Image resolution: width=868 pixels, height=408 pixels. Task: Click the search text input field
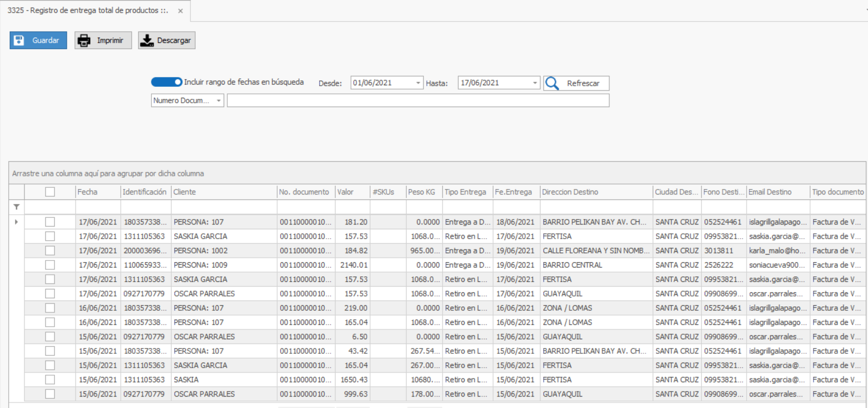tap(418, 100)
